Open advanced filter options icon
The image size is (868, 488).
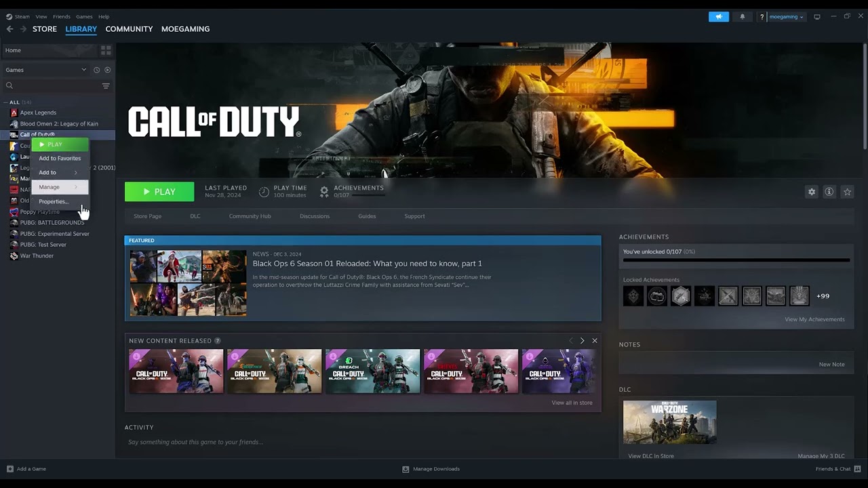(x=106, y=85)
